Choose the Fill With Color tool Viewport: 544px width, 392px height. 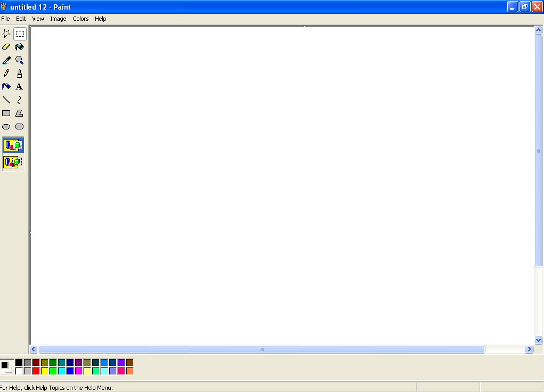point(19,46)
